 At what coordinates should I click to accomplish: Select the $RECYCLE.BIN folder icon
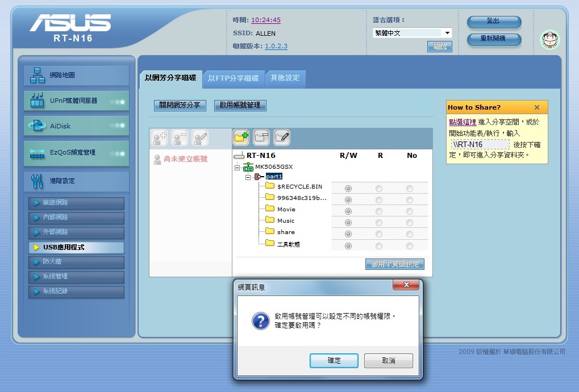pyautogui.click(x=270, y=186)
